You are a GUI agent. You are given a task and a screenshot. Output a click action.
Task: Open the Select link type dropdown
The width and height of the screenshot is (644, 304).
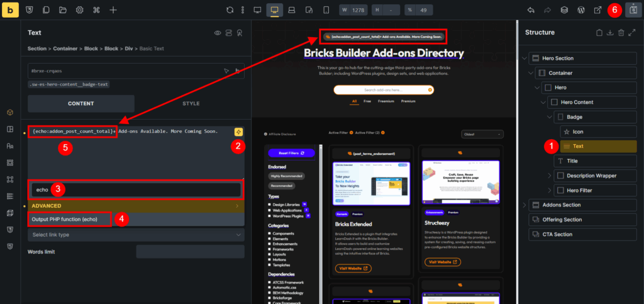[136, 235]
